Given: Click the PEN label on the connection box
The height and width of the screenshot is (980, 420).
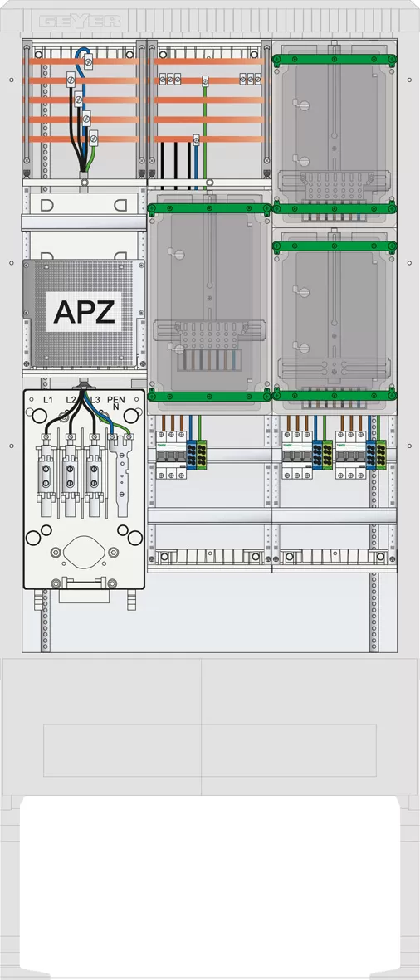Looking at the screenshot, I should [x=115, y=399].
